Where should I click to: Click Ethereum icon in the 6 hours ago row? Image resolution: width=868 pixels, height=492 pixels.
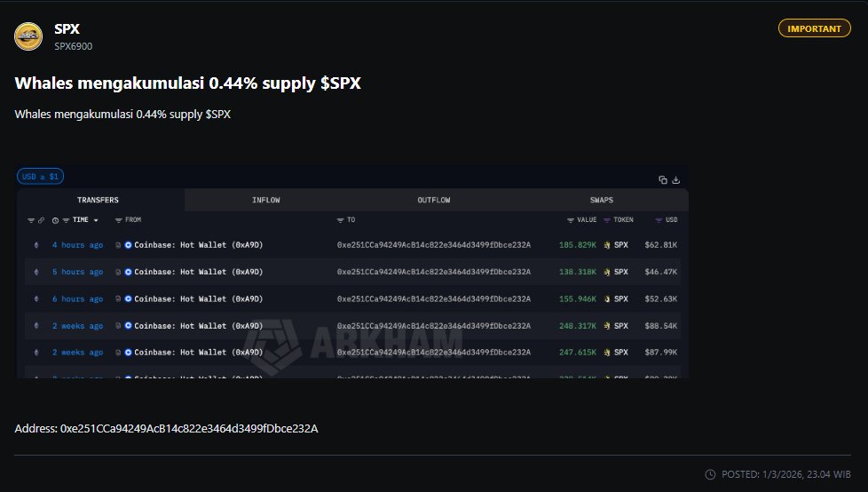[36, 298]
